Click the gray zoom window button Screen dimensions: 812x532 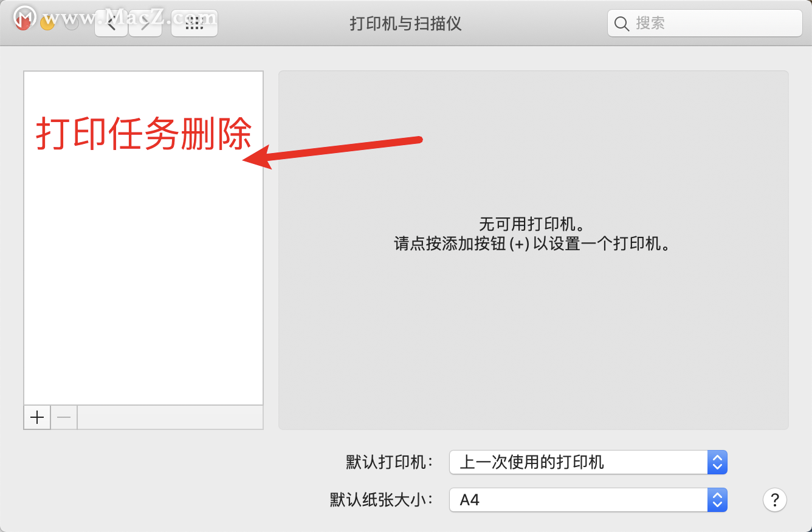coord(72,23)
